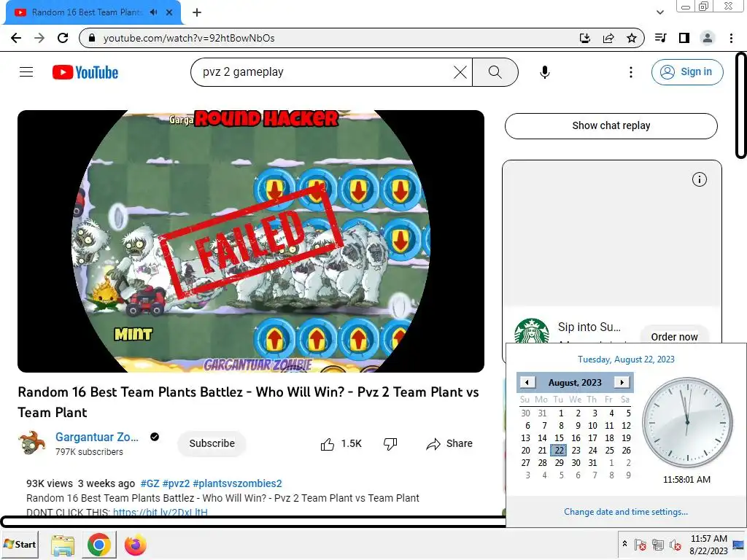Click the page vertical scrollbar
The width and height of the screenshot is (747, 560).
pos(741,105)
